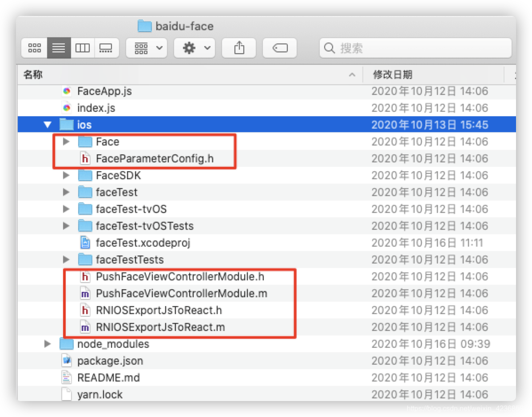Click the Edit Tags toolbar button
The width and height of the screenshot is (532, 417).
point(280,48)
